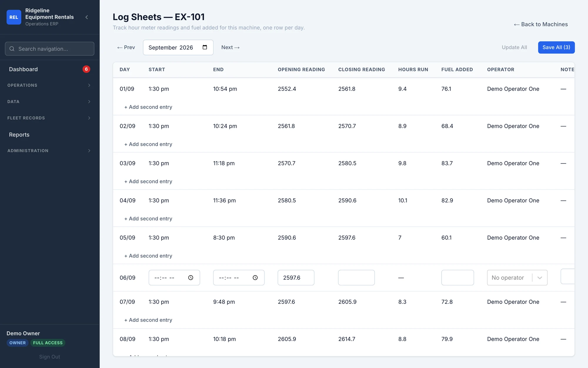
Task: Click the Operator column header
Action: tap(500, 69)
